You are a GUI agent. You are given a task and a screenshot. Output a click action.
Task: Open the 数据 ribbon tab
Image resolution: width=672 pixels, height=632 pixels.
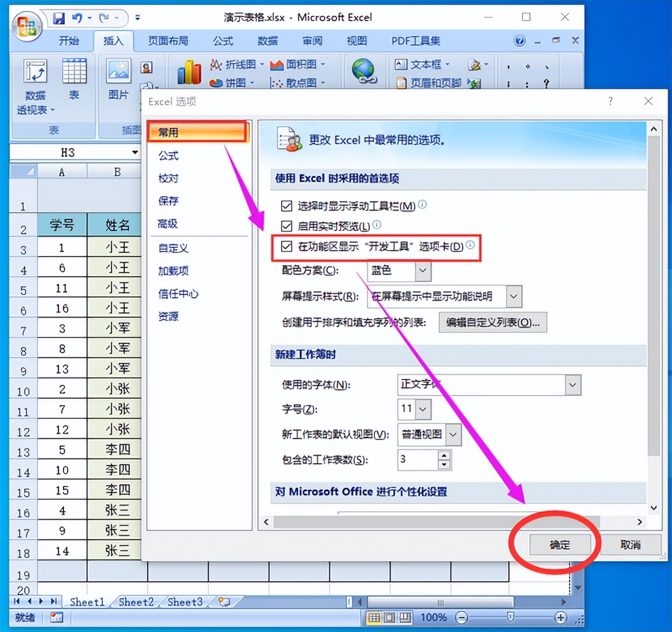coord(268,41)
